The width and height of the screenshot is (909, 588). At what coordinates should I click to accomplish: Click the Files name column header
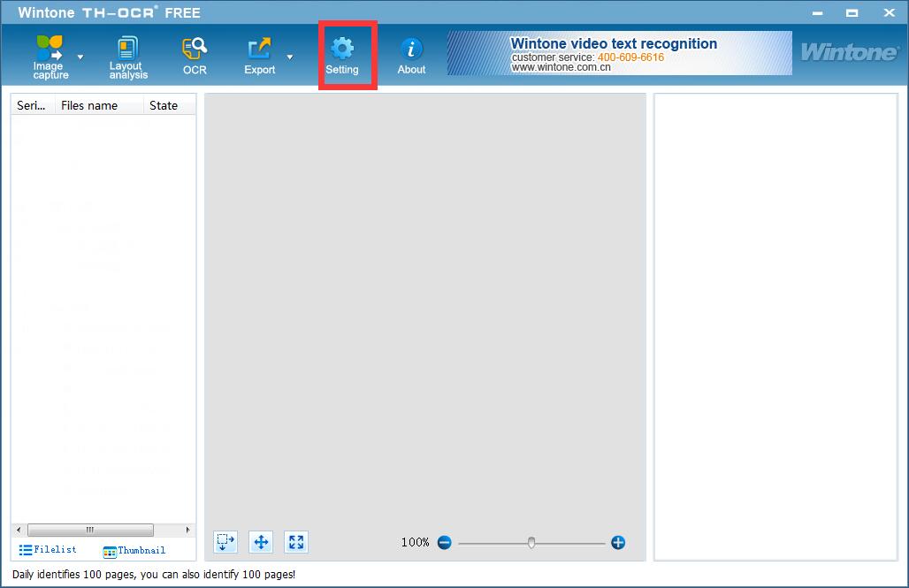pyautogui.click(x=89, y=105)
